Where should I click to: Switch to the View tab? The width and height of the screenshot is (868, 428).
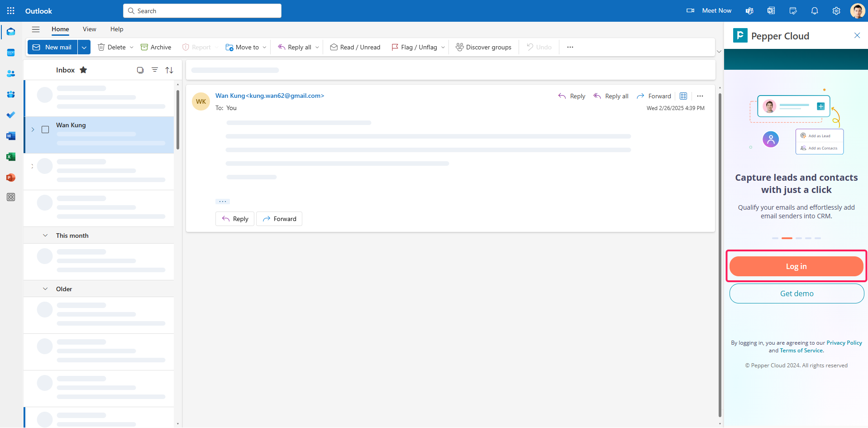click(89, 29)
